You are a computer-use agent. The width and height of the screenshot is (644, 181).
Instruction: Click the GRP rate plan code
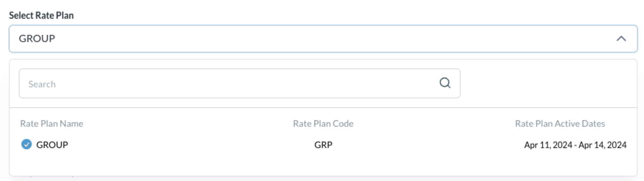pyautogui.click(x=323, y=145)
